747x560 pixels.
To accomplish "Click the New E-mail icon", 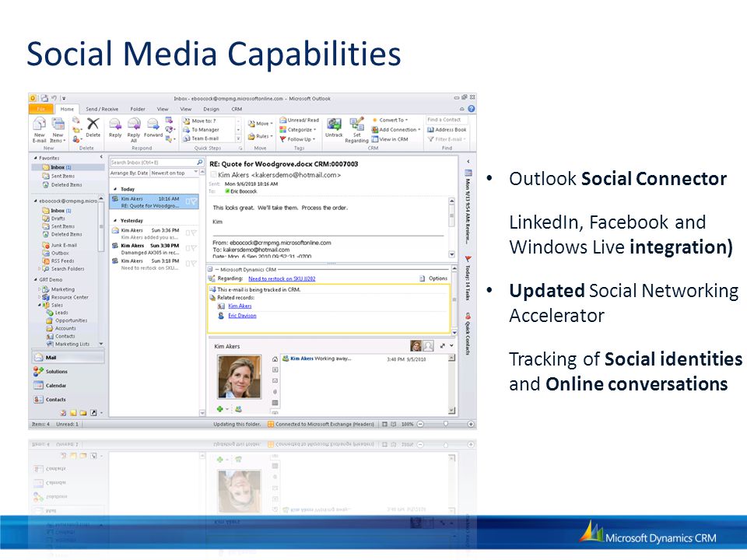I will 39,124.
